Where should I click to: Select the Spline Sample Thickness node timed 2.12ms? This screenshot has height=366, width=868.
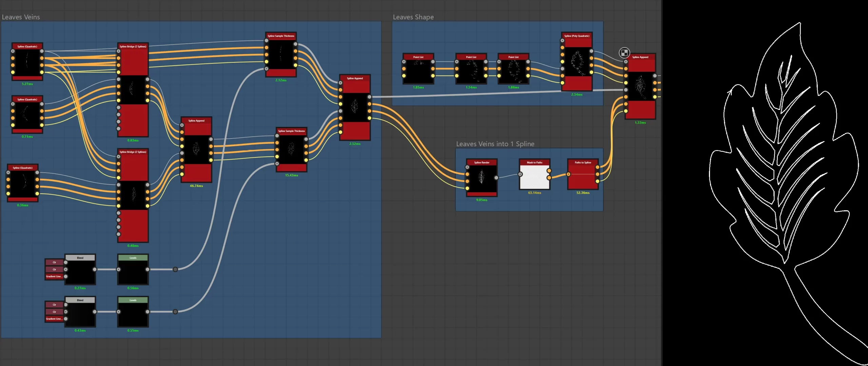pos(281,55)
